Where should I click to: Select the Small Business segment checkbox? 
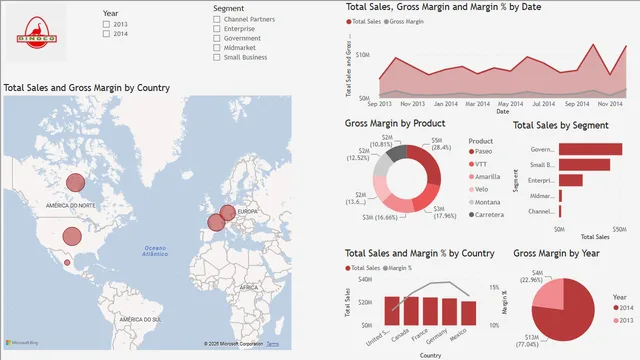pyautogui.click(x=217, y=58)
